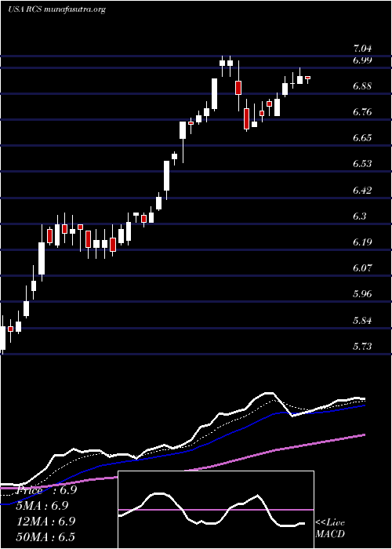This screenshot has width=392, height=549.
Task: Click the '<<Live MACD' label
Action: click(330, 529)
